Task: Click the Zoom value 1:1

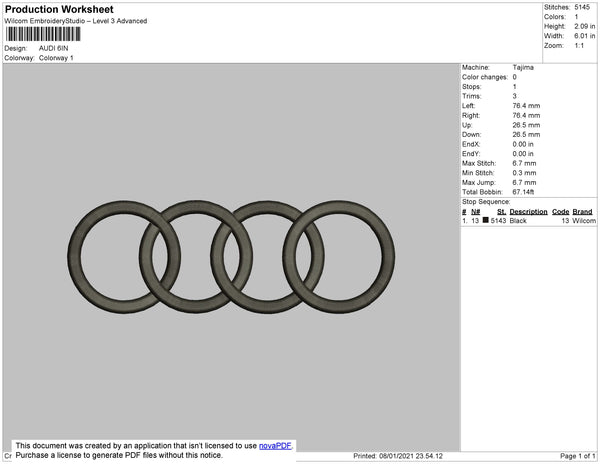Action: pyautogui.click(x=579, y=46)
